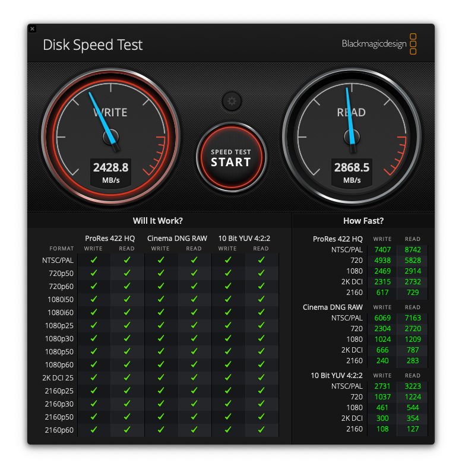Open the settings gear between the gauges
This screenshot has width=462, height=476.
(232, 101)
